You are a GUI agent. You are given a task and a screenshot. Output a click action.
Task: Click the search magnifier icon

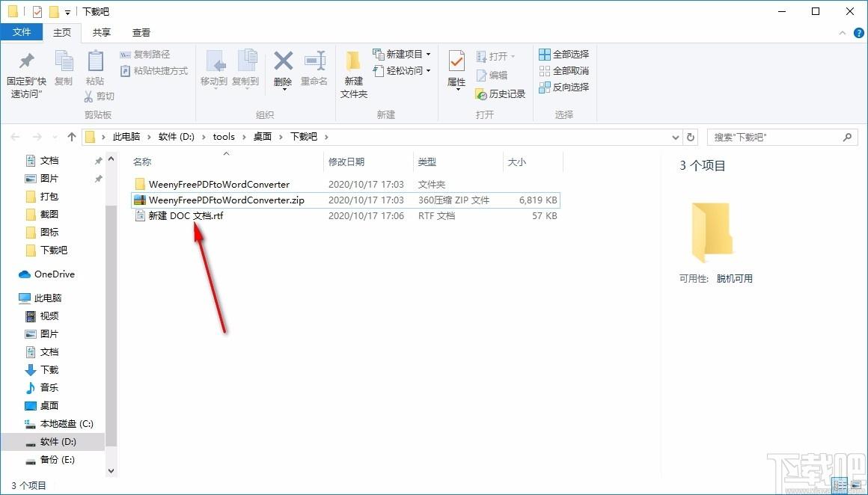click(847, 137)
